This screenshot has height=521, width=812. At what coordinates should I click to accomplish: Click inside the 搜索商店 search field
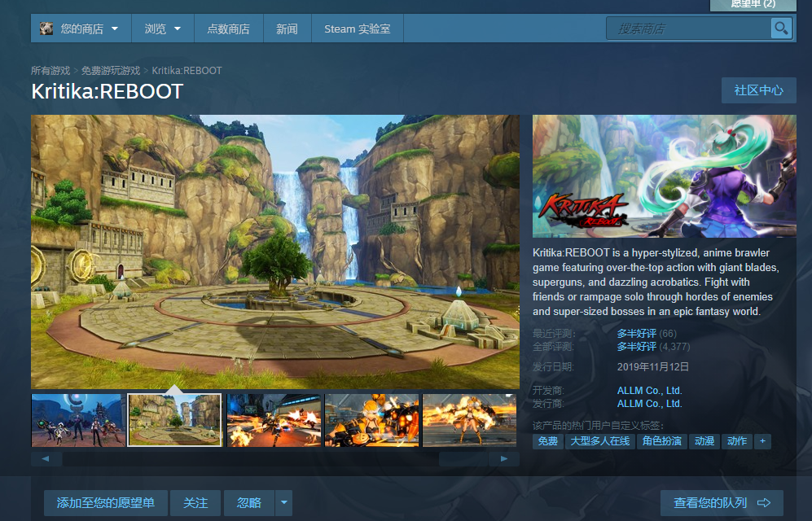click(x=688, y=28)
